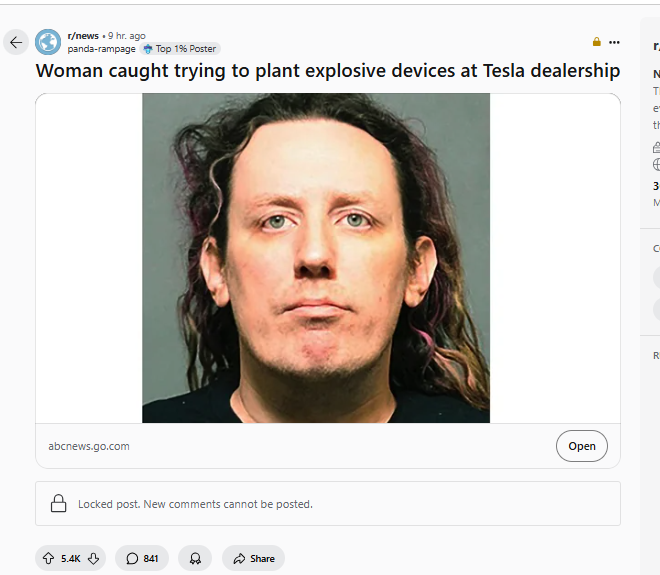
Task: Click the post image thumbnail
Action: click(316, 258)
